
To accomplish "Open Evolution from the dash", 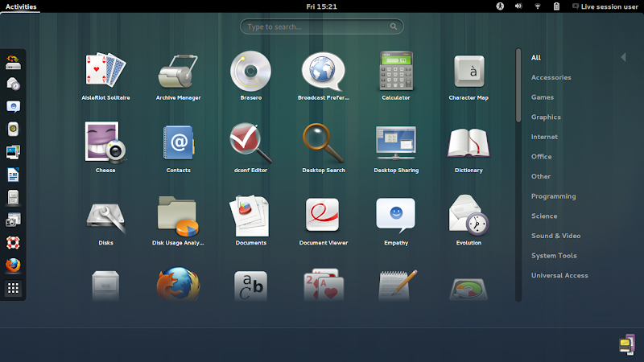I will (13, 84).
